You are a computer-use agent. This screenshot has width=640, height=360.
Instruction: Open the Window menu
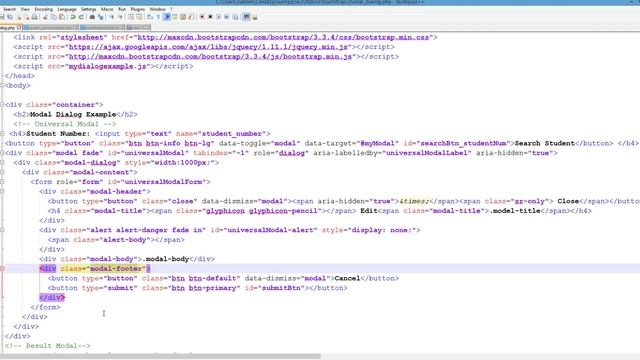click(x=158, y=9)
